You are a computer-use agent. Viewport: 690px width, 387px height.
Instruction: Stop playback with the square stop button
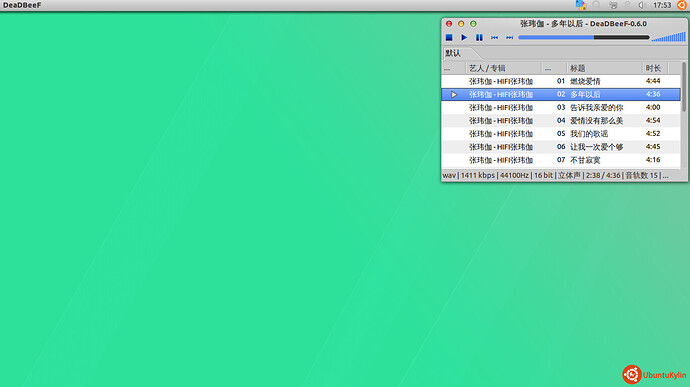449,37
